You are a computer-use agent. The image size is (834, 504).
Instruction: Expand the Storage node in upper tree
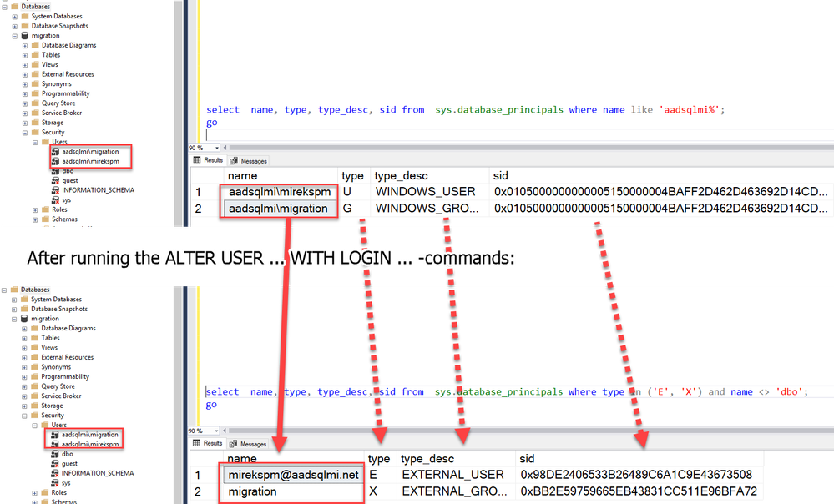[25, 123]
